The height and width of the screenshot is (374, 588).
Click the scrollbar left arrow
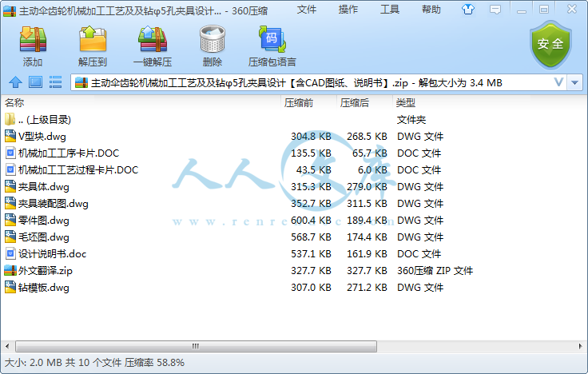coord(7,346)
